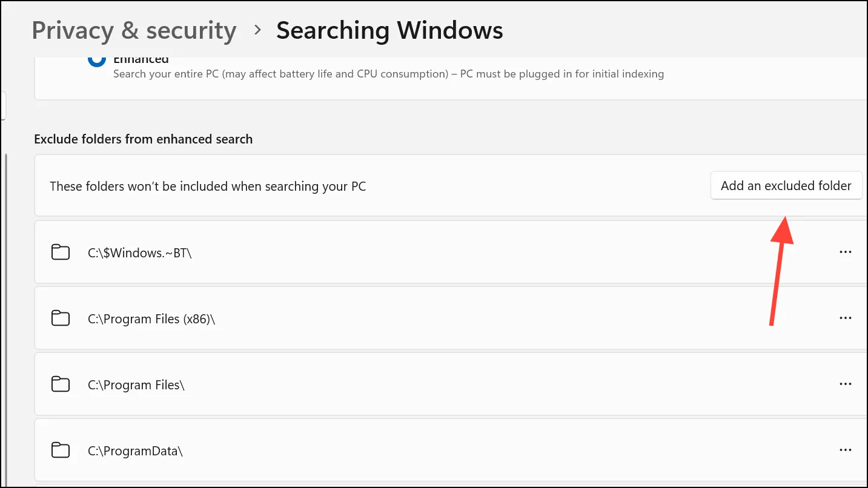Click folder icon beside C:\Program Files\
Screen dimensions: 868x488
61,384
